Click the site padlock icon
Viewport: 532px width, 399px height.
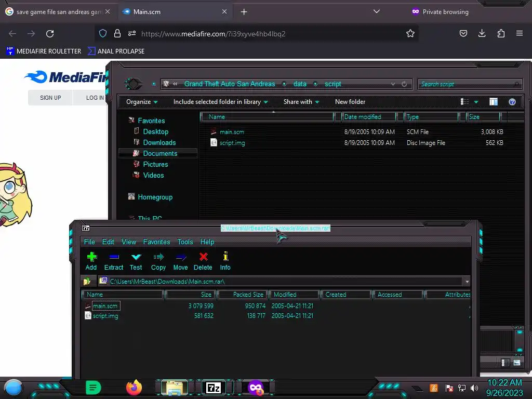tap(117, 34)
